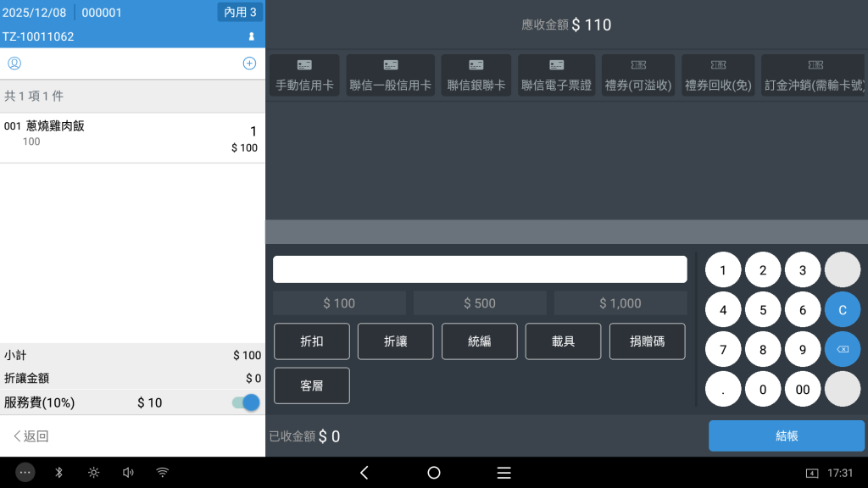
Task: Go back using 返回 link
Action: click(31, 436)
